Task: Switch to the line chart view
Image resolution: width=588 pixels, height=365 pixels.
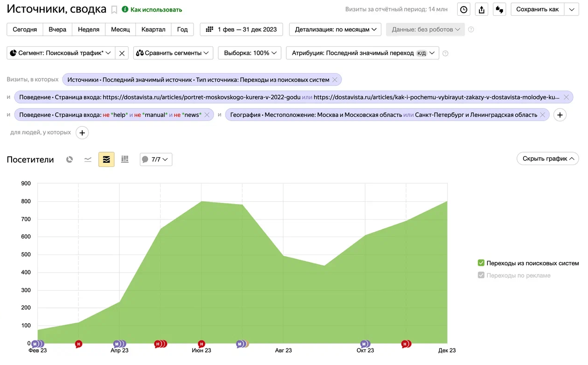Action: pos(88,160)
